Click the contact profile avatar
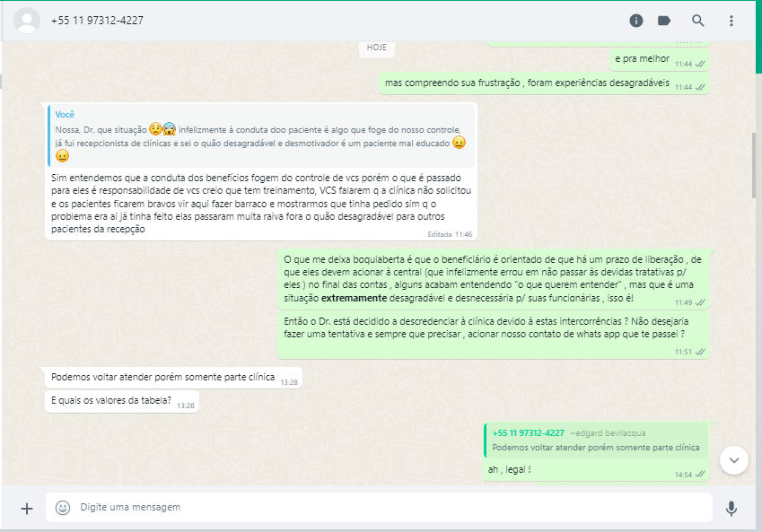The width and height of the screenshot is (762, 532). [27, 21]
